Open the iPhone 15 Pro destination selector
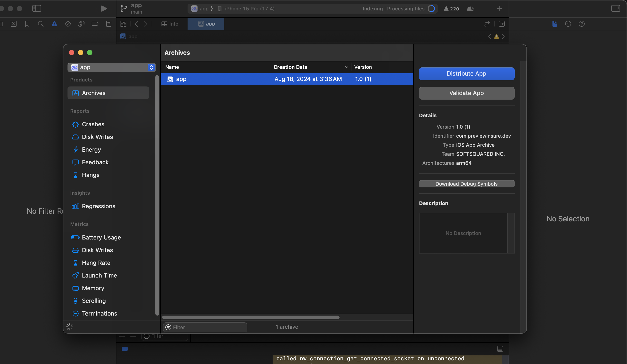The height and width of the screenshot is (364, 627). point(250,9)
